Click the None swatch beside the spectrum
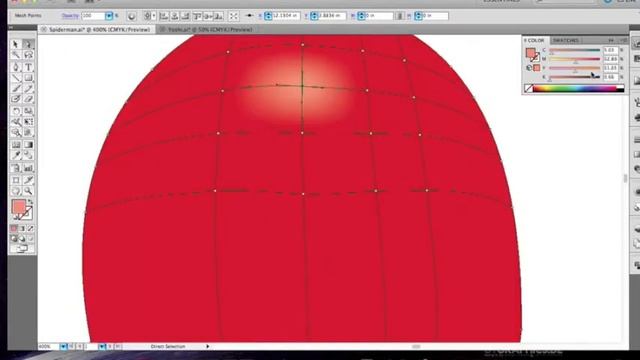 (x=529, y=88)
